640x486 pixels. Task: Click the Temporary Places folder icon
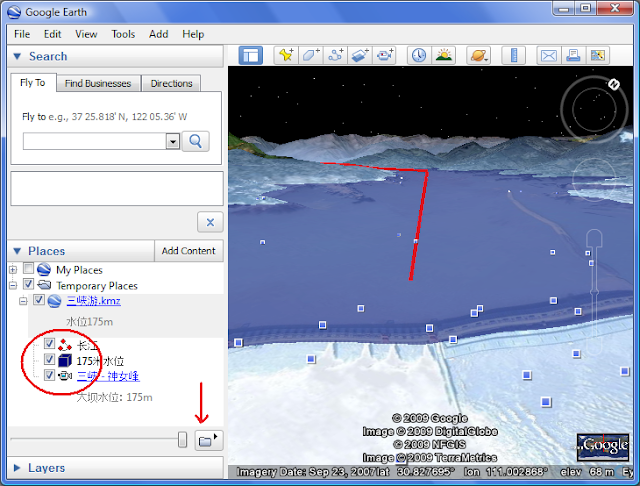pos(44,284)
